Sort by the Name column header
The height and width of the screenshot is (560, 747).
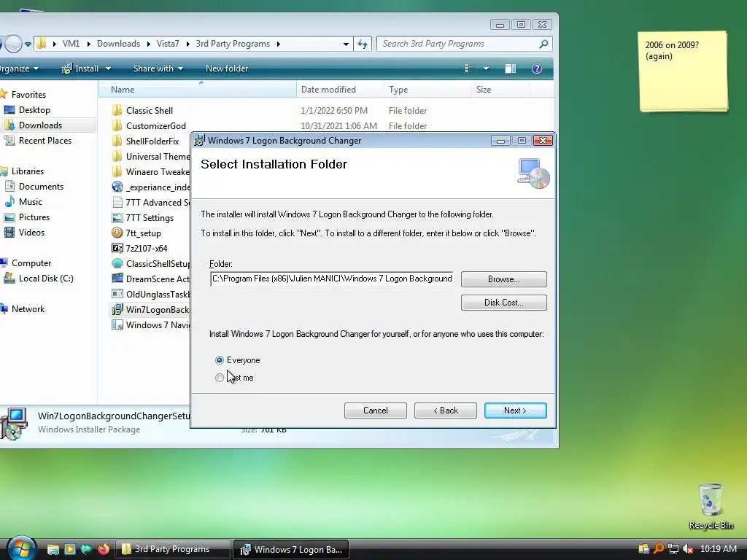[197, 90]
